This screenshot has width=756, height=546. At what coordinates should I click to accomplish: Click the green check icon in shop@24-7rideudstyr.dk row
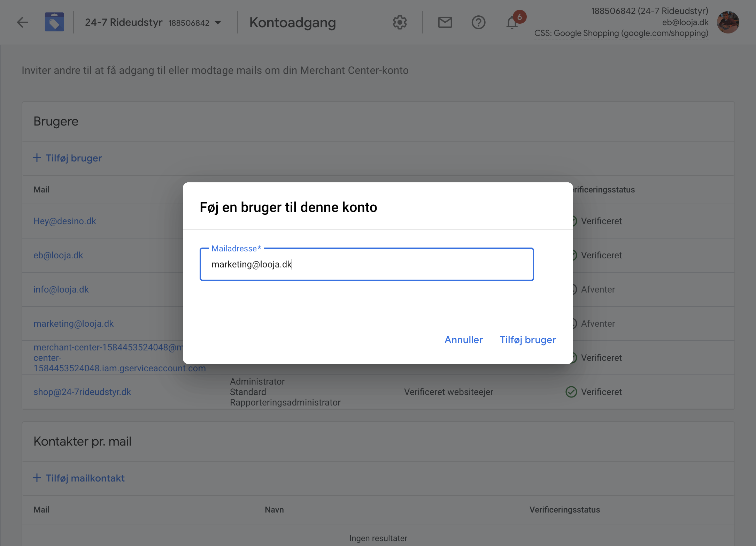tap(571, 392)
